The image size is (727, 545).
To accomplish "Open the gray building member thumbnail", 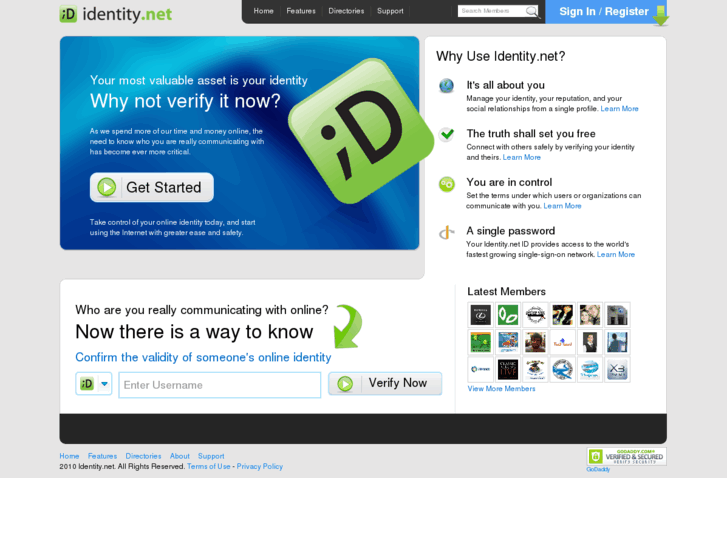I will pos(617,315).
